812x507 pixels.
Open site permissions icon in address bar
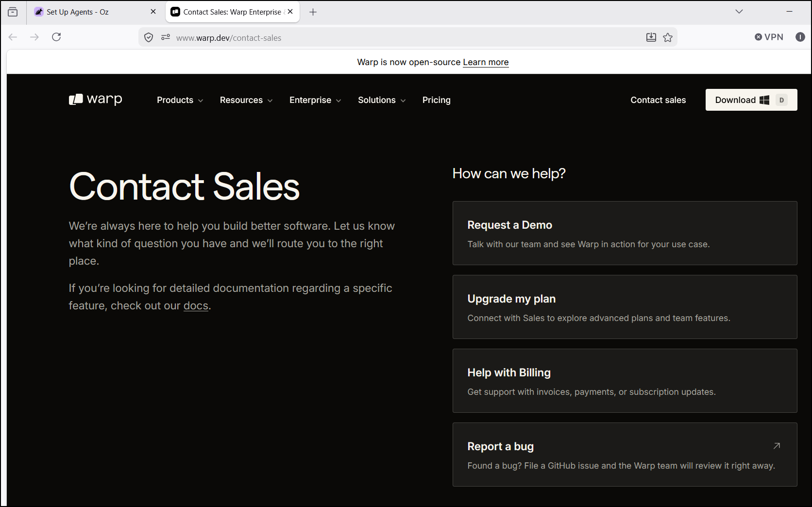click(x=166, y=37)
